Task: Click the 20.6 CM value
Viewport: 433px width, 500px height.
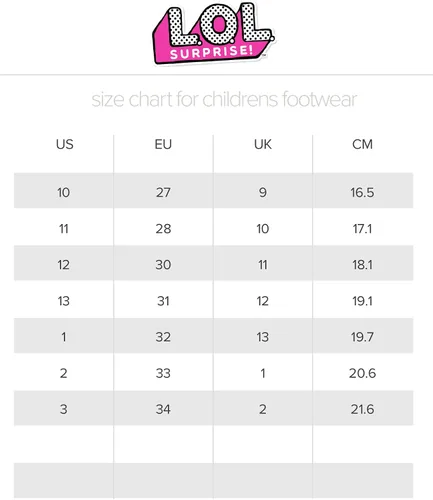Action: (x=362, y=373)
